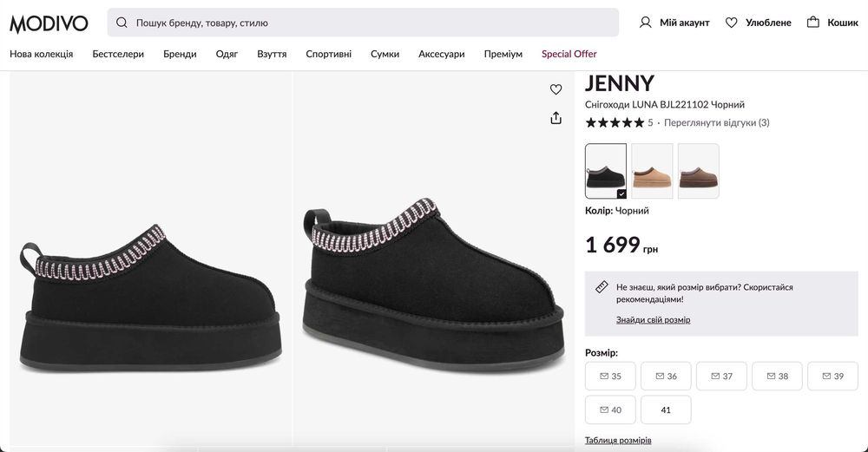Open the Преміум category menu
This screenshot has width=868, height=452.
[503, 54]
